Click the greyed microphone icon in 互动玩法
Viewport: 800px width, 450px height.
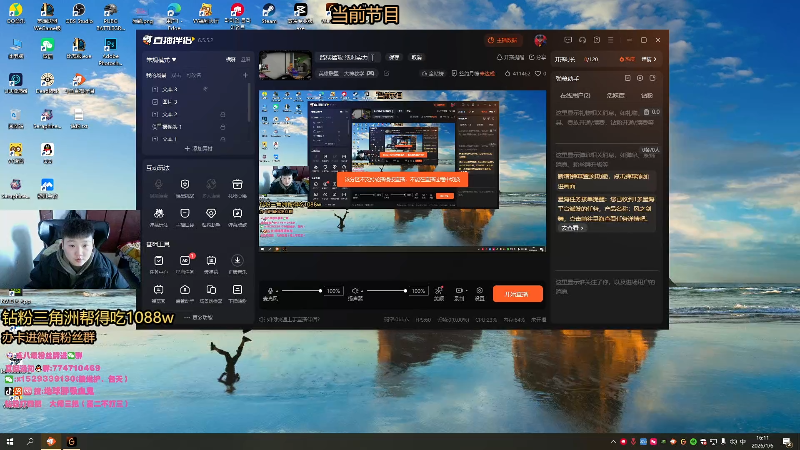(x=159, y=184)
